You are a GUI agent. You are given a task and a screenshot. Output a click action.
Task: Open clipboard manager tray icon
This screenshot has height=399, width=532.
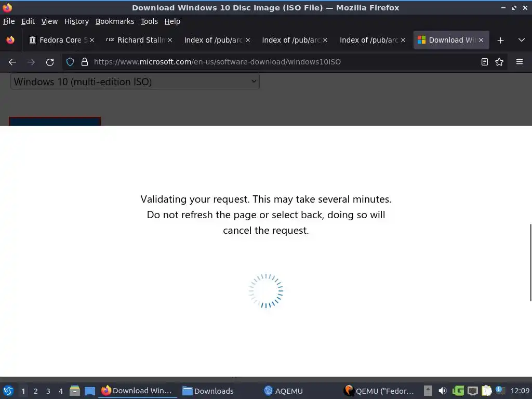tap(486, 391)
